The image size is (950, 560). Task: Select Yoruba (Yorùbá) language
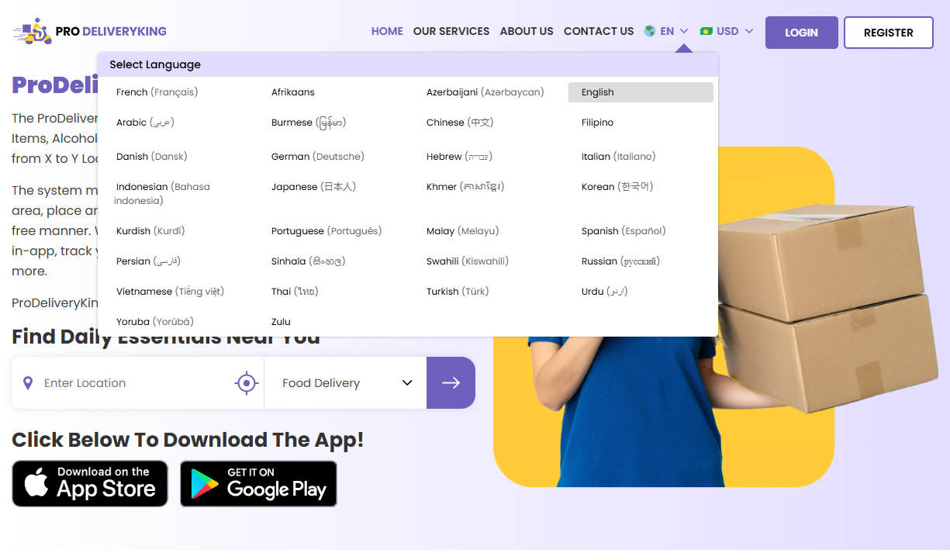(x=155, y=322)
